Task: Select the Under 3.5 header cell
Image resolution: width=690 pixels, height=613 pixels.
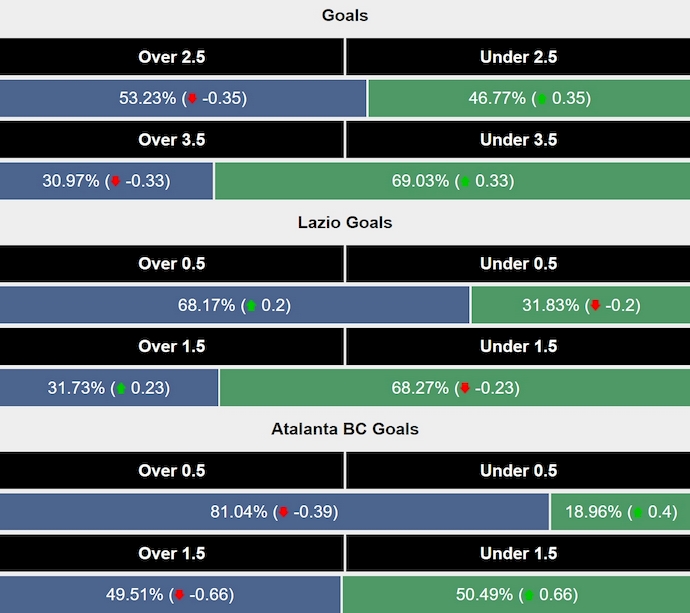Action: [x=518, y=140]
